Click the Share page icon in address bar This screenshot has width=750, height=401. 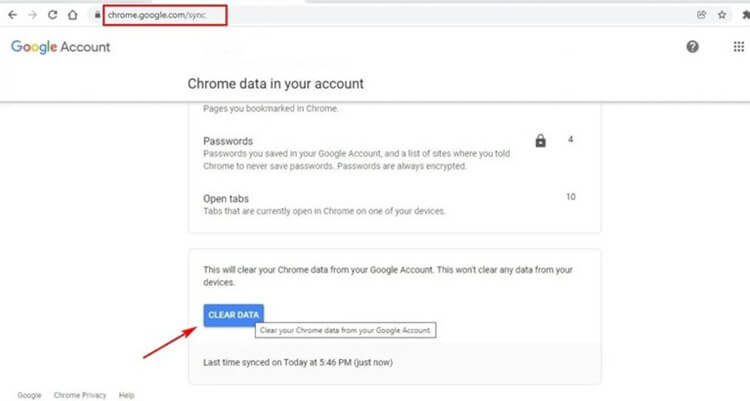click(702, 16)
